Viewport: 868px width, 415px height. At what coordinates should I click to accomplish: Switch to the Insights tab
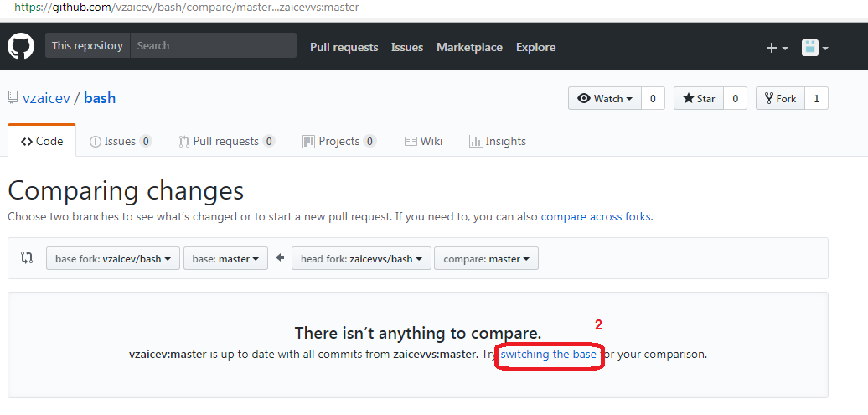click(x=497, y=142)
